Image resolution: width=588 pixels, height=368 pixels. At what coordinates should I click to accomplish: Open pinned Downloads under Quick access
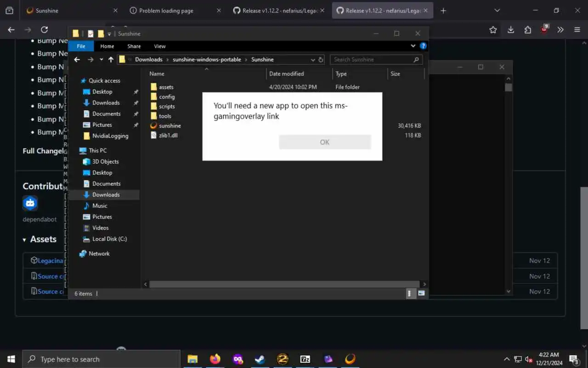coord(106,103)
